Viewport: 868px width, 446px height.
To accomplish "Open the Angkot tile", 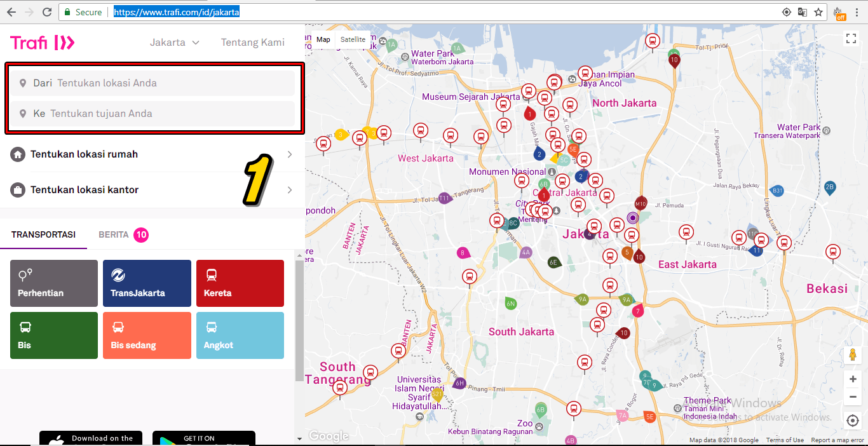I will coord(240,335).
